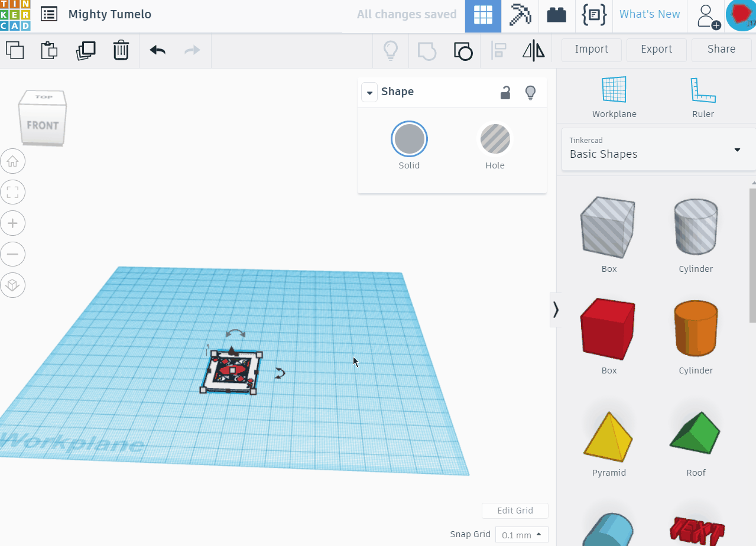Select the red Box shape thumbnail

(x=608, y=329)
